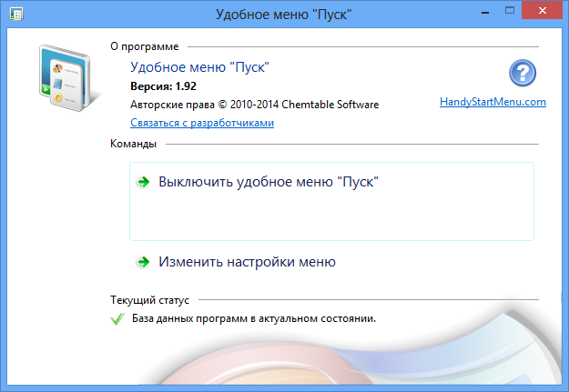Click the База данных программ status text

(x=254, y=318)
